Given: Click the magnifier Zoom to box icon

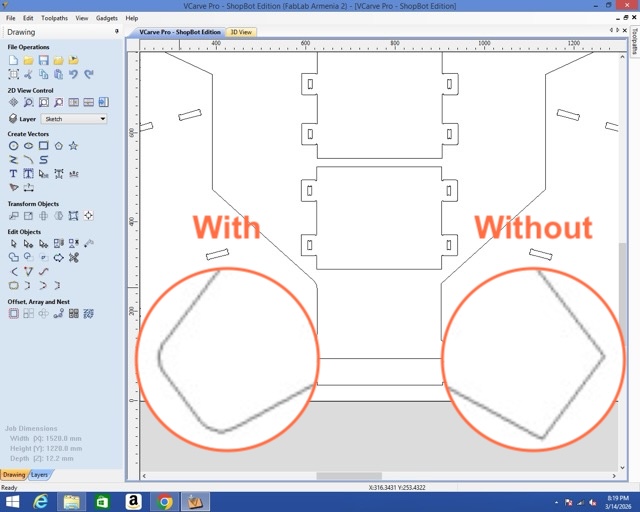Looking at the screenshot, I should click(x=28, y=102).
